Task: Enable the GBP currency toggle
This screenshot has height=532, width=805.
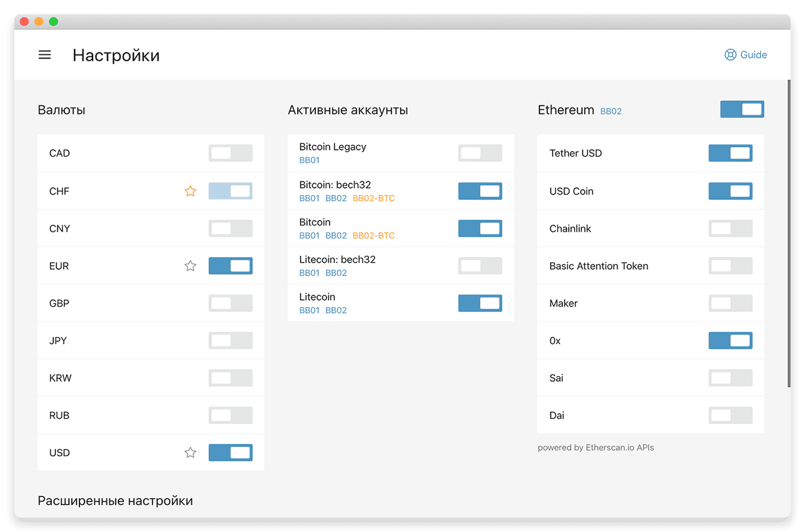Action: [231, 303]
